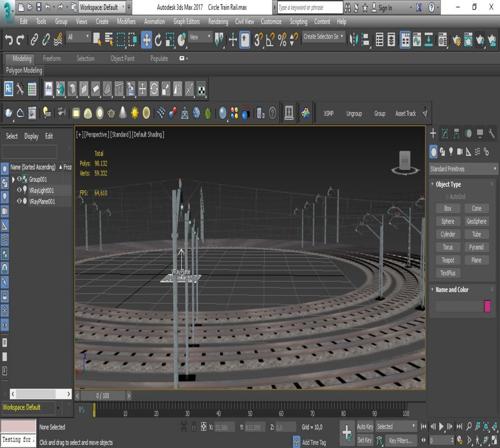Viewport: 500px width, 448px height.
Task: Click the GeoSphere object type button
Action: click(476, 221)
